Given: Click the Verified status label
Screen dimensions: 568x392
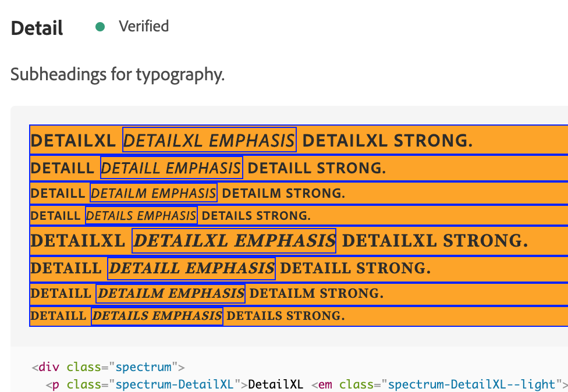Looking at the screenshot, I should [x=144, y=26].
